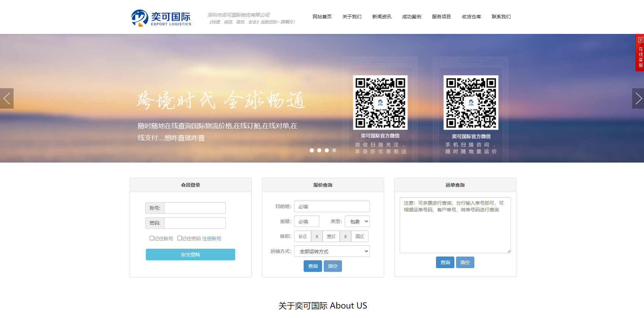Viewport: 644px width, 318px height.
Task: Click 清空 in the 运单查询 panel
Action: point(465,262)
